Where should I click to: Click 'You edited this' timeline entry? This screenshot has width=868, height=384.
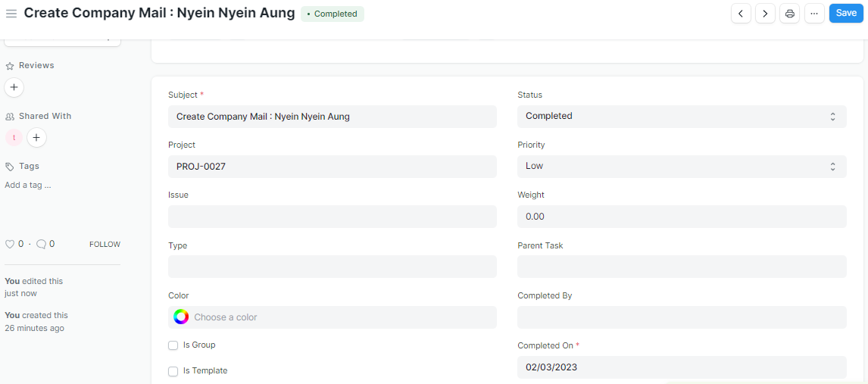[x=34, y=287]
